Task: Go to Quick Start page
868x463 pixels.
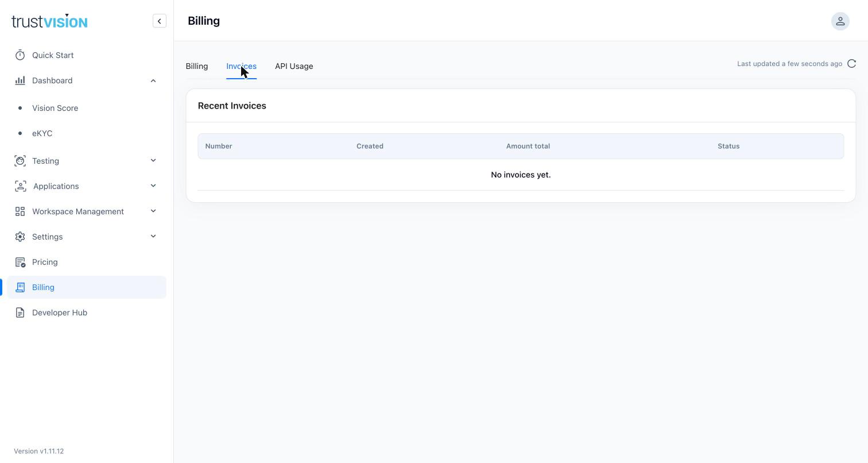Action: coord(87,55)
